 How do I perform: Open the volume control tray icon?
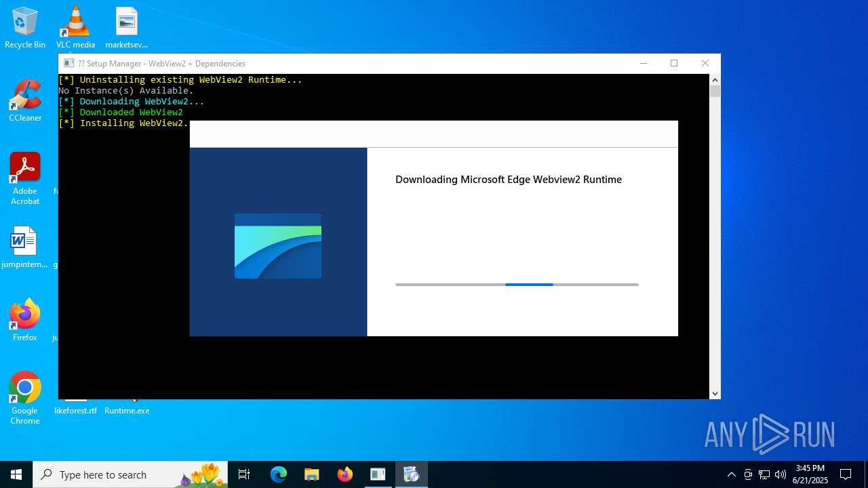tap(780, 474)
